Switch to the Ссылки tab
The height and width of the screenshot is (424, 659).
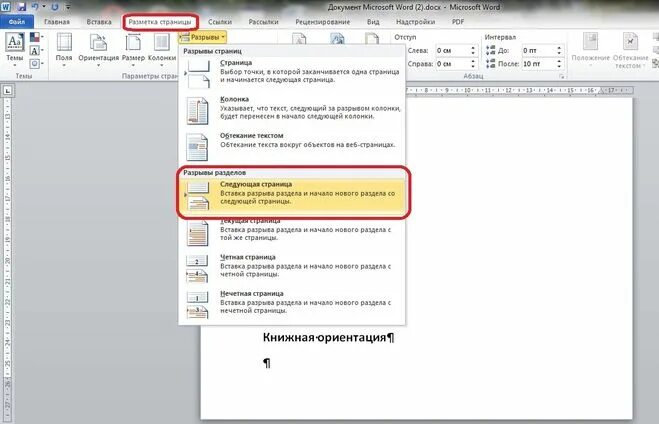pyautogui.click(x=220, y=21)
